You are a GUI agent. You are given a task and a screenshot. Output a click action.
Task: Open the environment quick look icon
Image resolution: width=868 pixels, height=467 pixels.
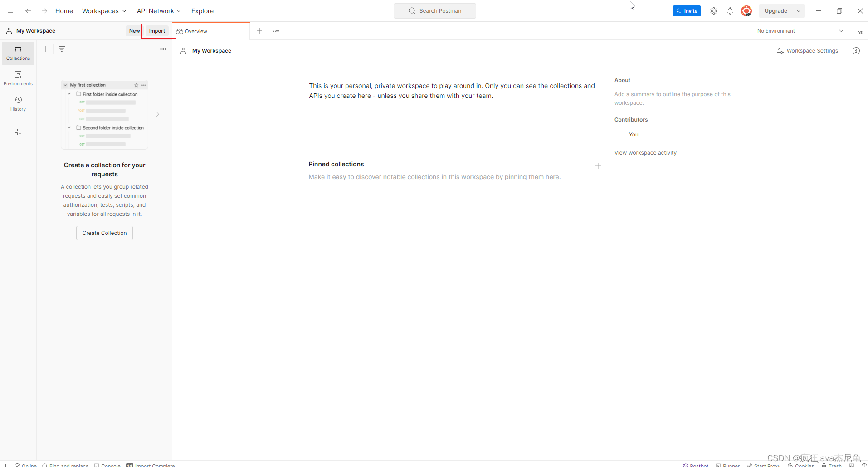click(860, 31)
